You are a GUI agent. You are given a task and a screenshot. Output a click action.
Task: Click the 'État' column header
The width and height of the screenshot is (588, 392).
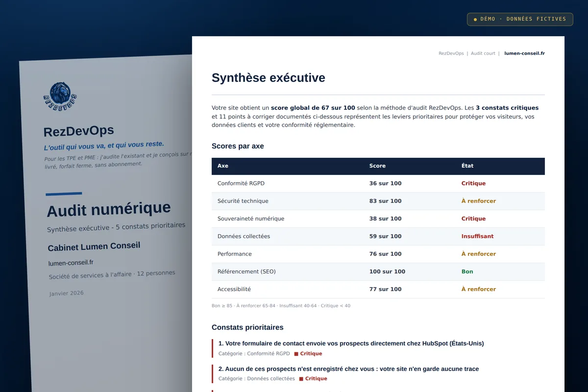coord(467,166)
